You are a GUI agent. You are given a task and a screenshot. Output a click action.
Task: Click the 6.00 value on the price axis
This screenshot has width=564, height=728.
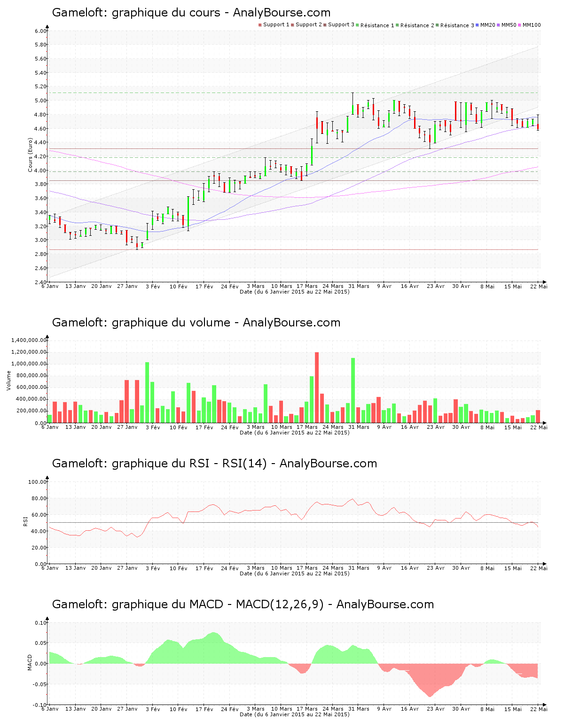(x=41, y=31)
